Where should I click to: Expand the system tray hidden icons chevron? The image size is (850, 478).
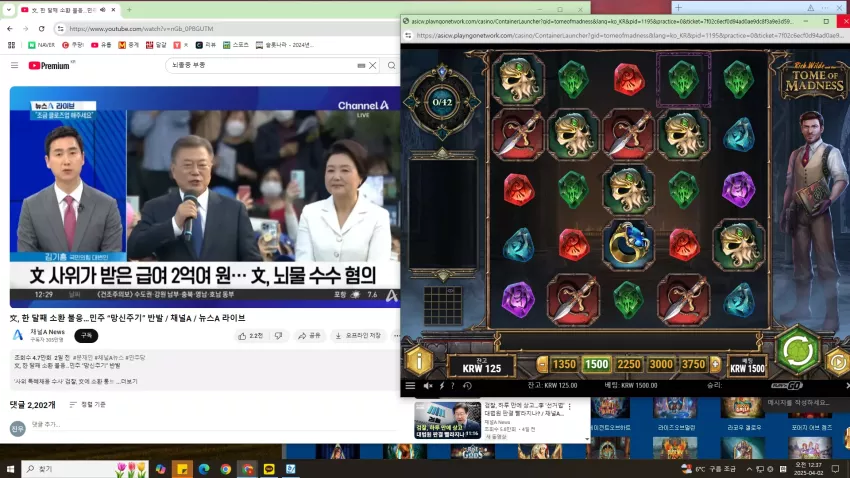coord(749,469)
